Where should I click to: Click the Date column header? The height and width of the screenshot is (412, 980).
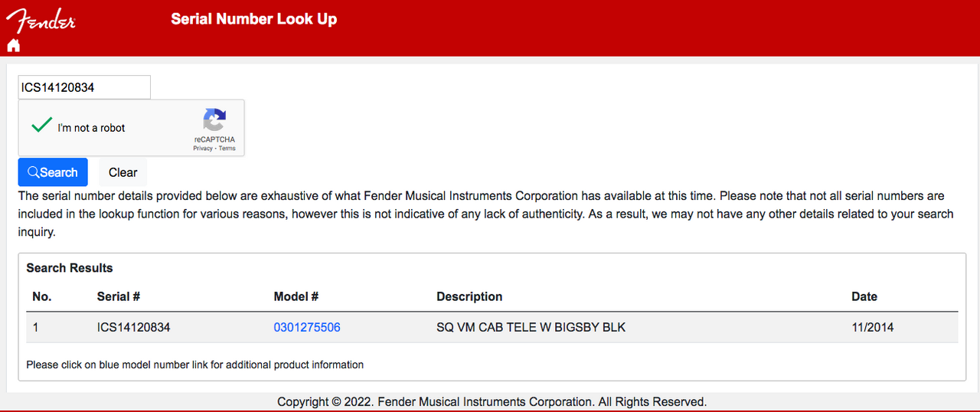(x=864, y=297)
